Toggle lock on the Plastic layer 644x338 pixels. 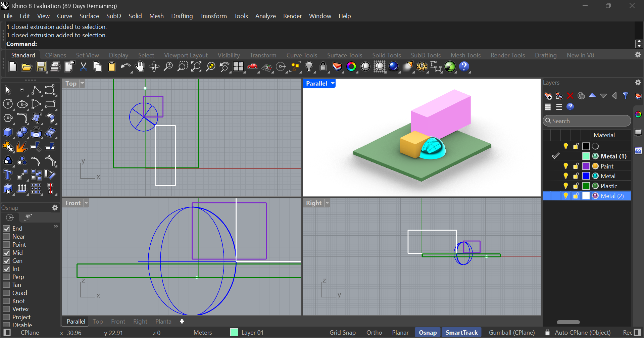click(576, 186)
